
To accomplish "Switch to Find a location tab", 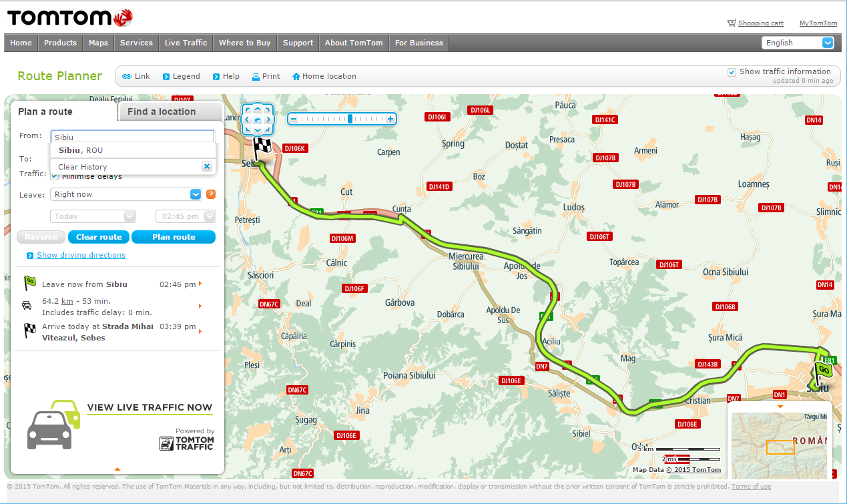I will tap(169, 111).
